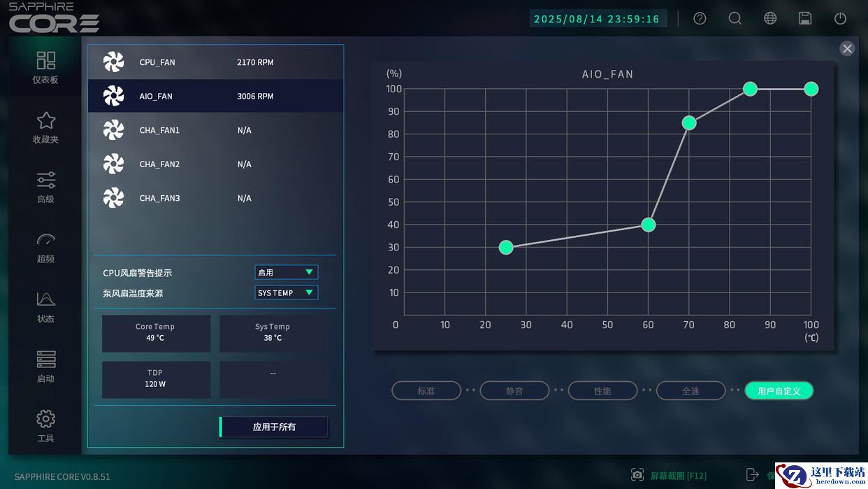This screenshot has width=868, height=489.
Task: Click the fan curve point at 70°C
Action: [689, 123]
